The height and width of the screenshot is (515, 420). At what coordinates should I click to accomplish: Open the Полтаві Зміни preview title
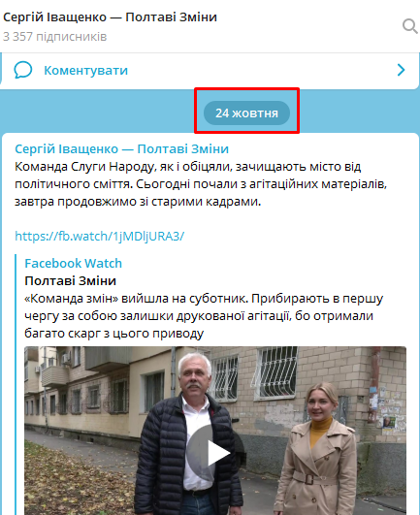point(70,281)
